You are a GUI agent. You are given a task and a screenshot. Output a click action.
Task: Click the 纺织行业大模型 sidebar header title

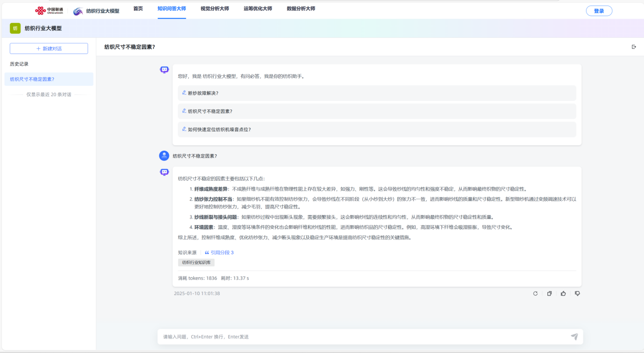tap(43, 29)
